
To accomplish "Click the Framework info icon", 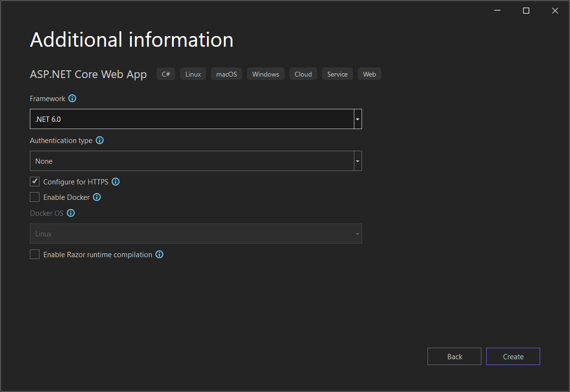I will 72,99.
